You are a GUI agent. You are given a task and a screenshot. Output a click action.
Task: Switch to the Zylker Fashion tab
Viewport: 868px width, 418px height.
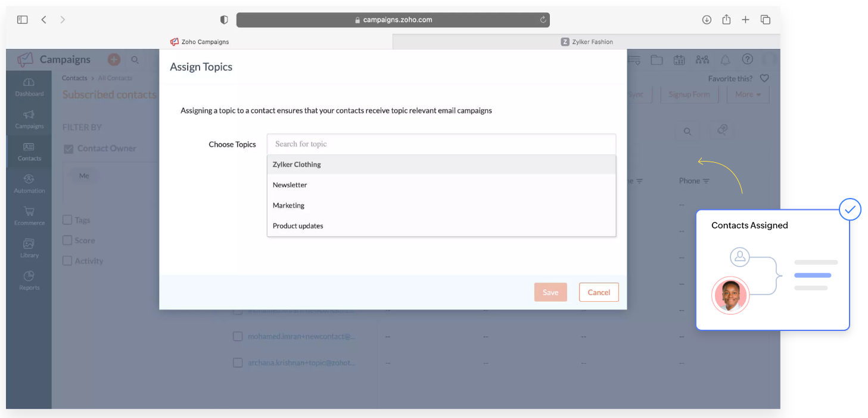tap(586, 42)
